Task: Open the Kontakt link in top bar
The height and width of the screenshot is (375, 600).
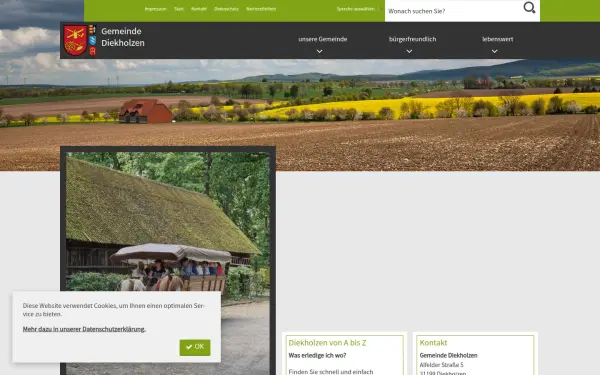Action: 199,9
